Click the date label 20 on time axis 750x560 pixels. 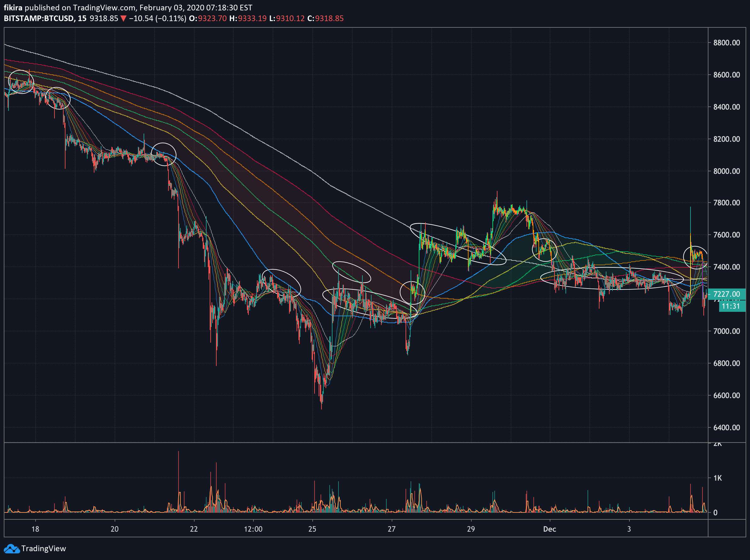click(115, 529)
